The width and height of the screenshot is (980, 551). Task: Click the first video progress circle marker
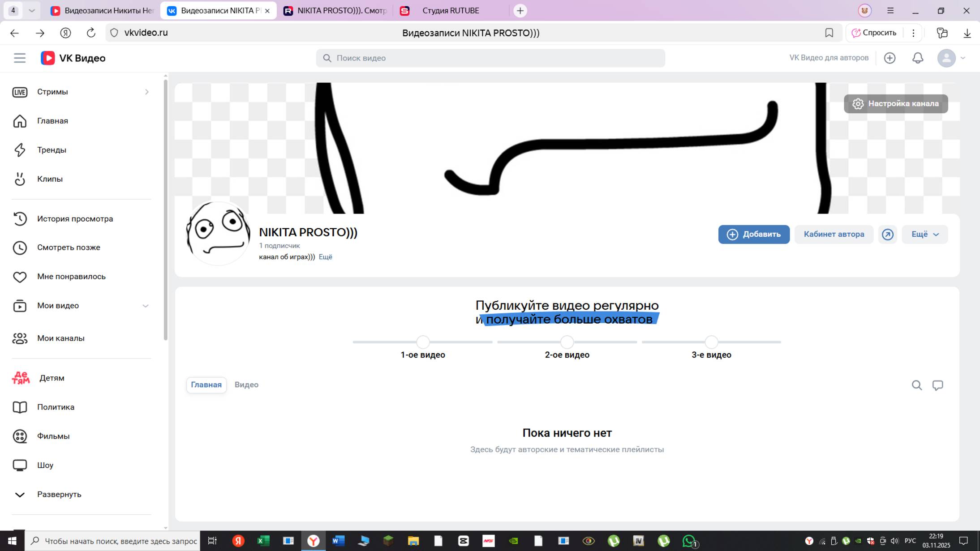point(422,342)
